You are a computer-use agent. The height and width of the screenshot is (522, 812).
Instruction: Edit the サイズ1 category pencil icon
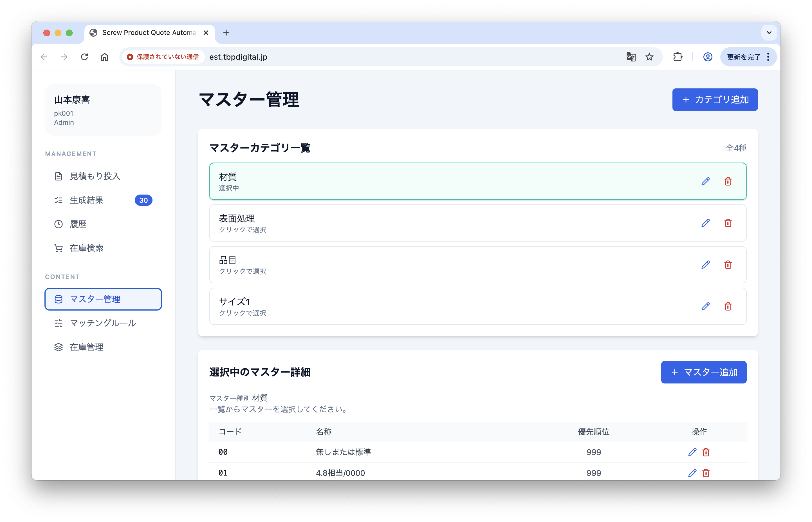pos(706,306)
